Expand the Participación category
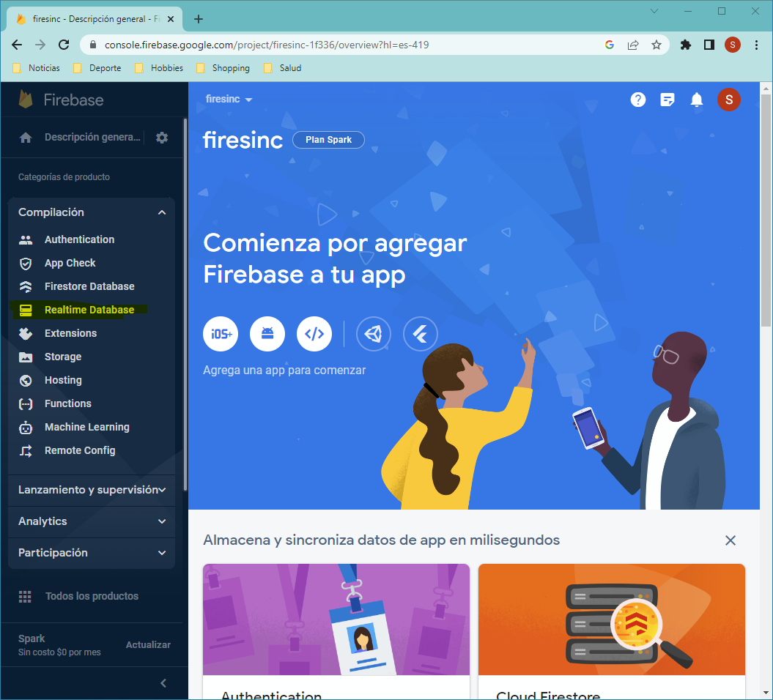This screenshot has height=700, width=773. (x=92, y=554)
